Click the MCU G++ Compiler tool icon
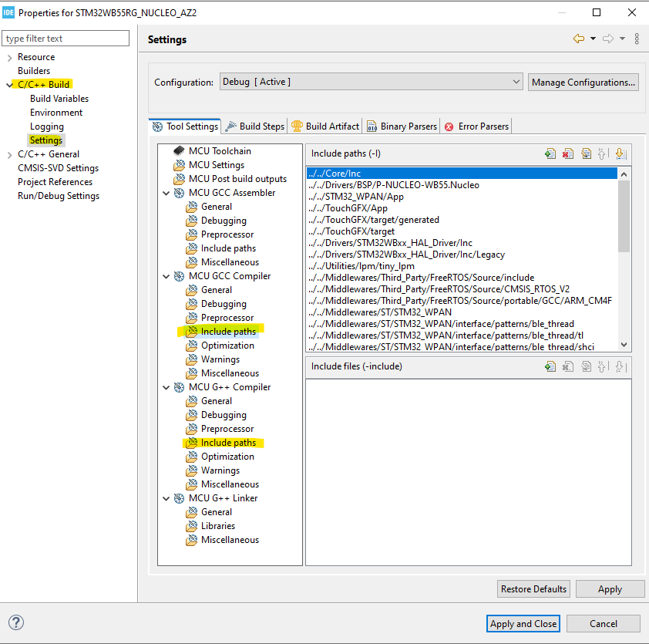 pos(180,387)
